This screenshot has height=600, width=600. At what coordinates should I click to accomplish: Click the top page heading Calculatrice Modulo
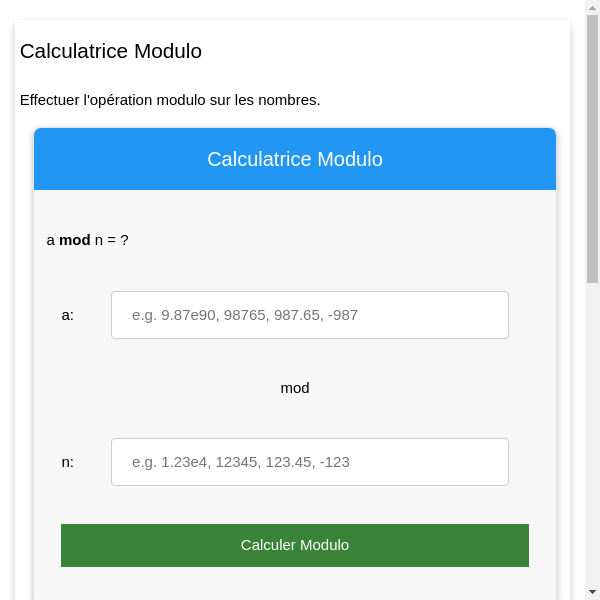pos(111,51)
